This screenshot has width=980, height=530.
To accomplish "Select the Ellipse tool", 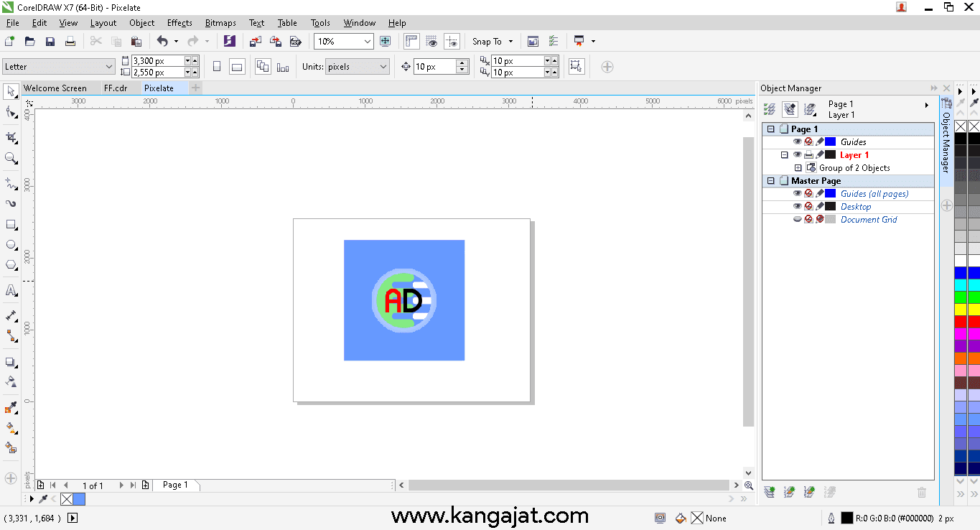I will tap(11, 245).
